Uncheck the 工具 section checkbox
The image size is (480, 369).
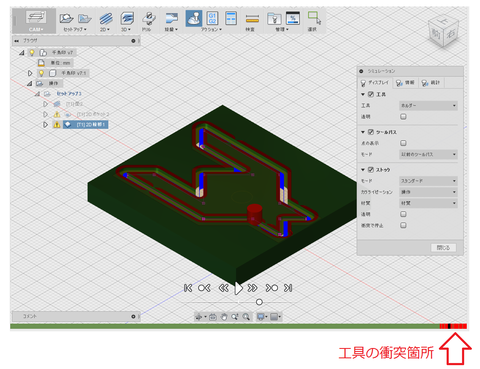point(371,94)
